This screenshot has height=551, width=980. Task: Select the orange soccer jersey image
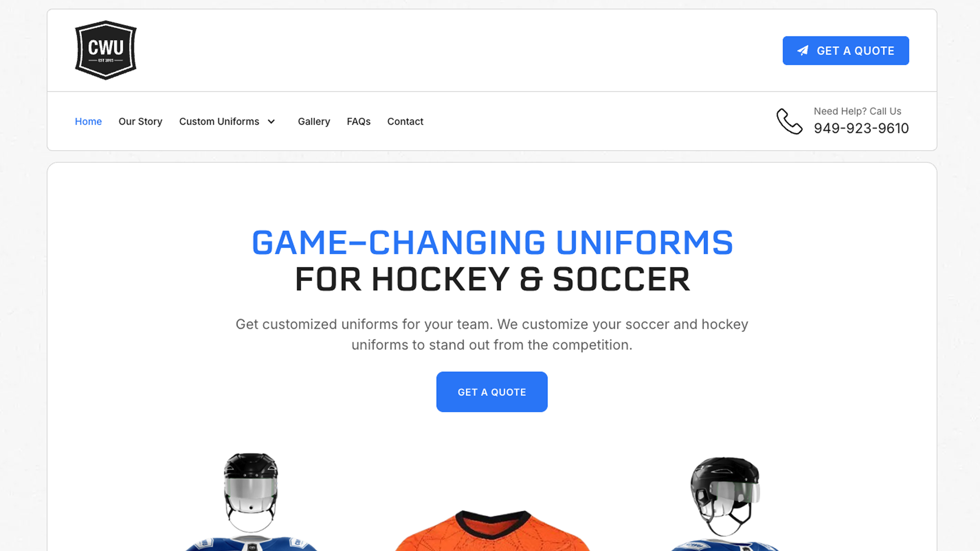[x=492, y=531]
